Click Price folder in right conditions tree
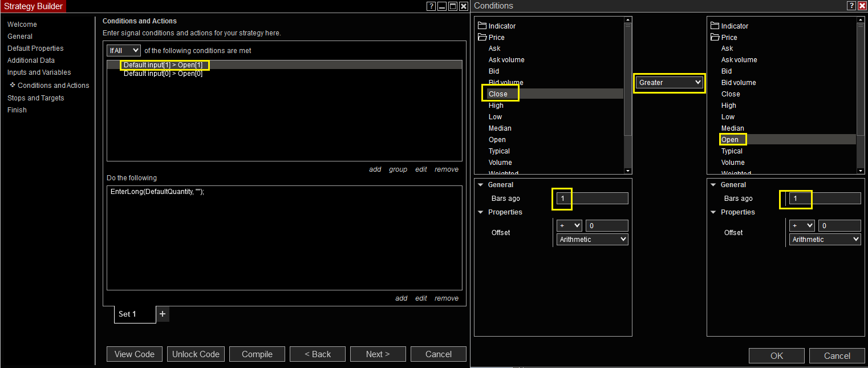This screenshot has height=368, width=868. [724, 37]
